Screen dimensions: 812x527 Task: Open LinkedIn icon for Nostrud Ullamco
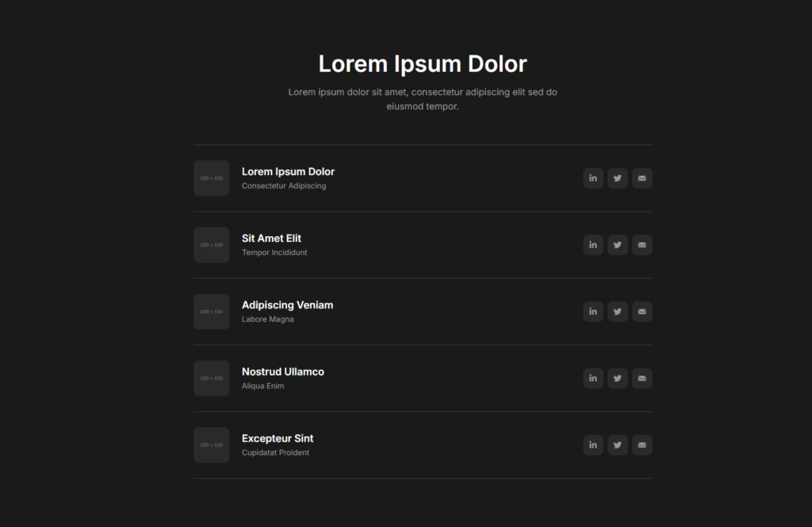(x=593, y=379)
